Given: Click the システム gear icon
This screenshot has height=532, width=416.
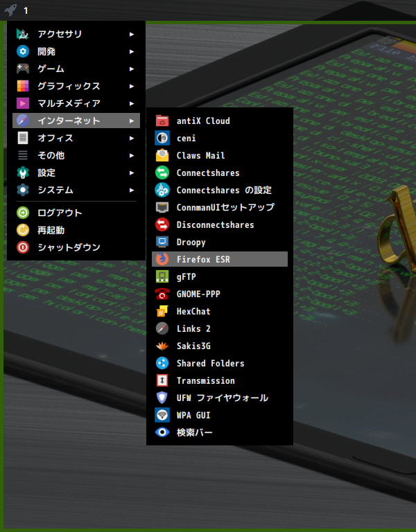Looking at the screenshot, I should 23,190.
